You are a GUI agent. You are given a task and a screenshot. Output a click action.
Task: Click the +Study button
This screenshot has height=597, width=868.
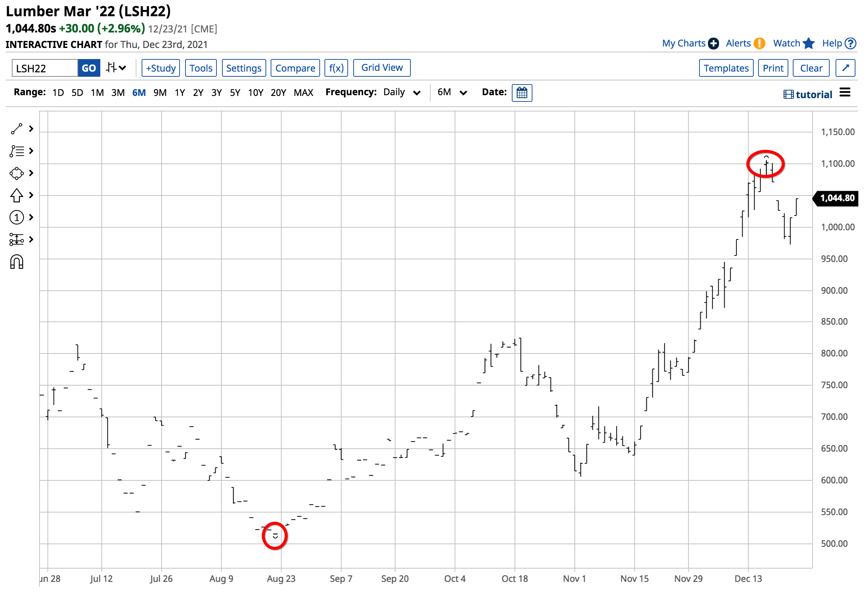pos(161,68)
